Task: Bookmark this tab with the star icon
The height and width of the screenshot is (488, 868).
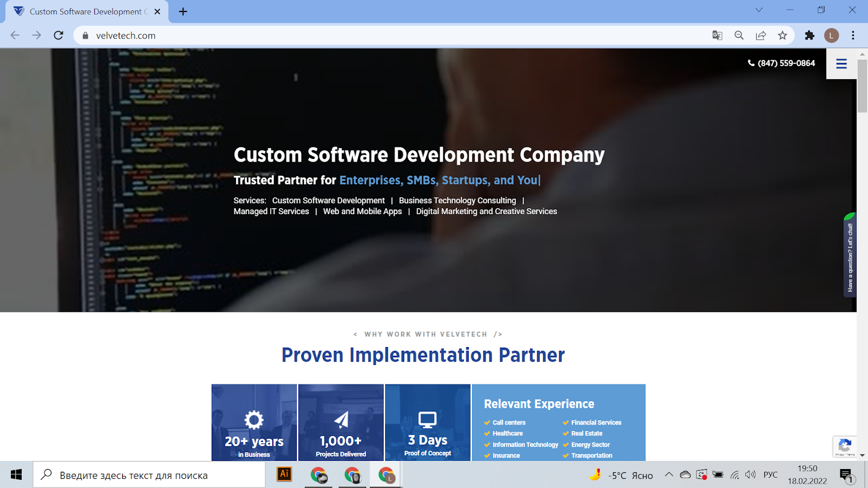Action: [x=782, y=35]
